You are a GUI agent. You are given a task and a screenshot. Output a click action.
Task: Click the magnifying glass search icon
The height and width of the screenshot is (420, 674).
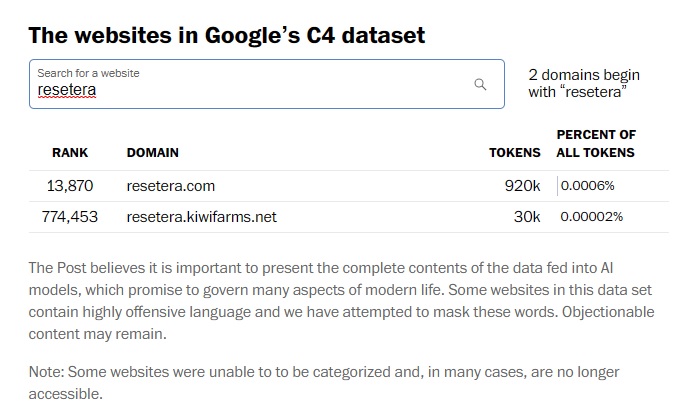coord(480,84)
